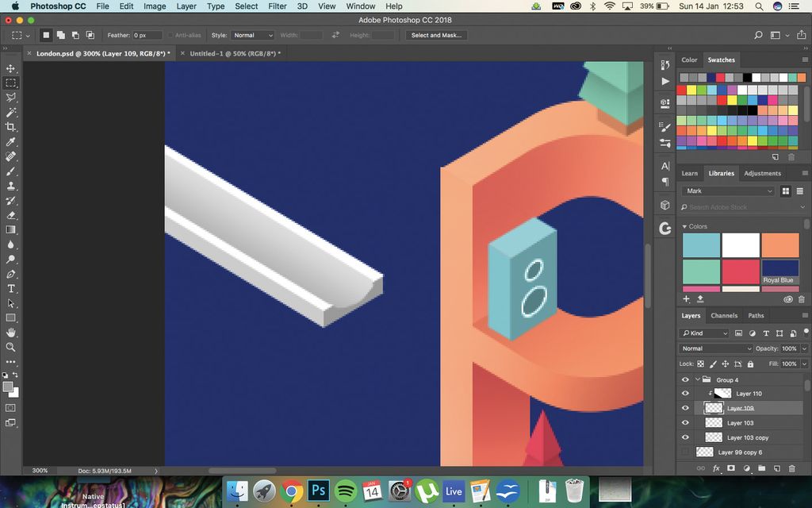Delete the selected layer via trash icon
This screenshot has width=812, height=508.
coord(792,468)
